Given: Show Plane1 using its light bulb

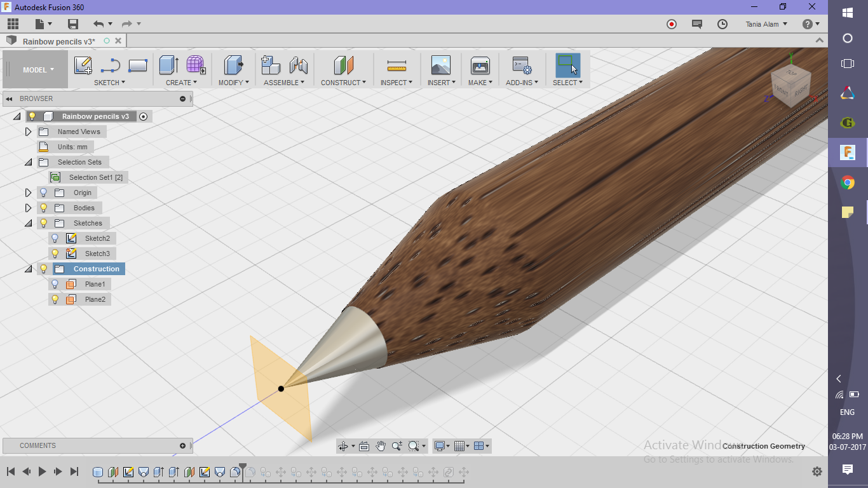Looking at the screenshot, I should click(55, 284).
